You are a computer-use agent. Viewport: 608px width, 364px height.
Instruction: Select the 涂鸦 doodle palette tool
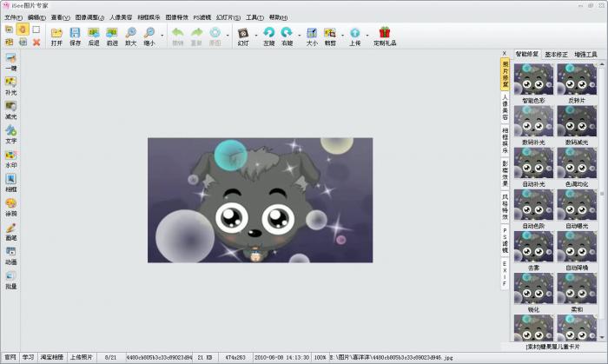10,208
